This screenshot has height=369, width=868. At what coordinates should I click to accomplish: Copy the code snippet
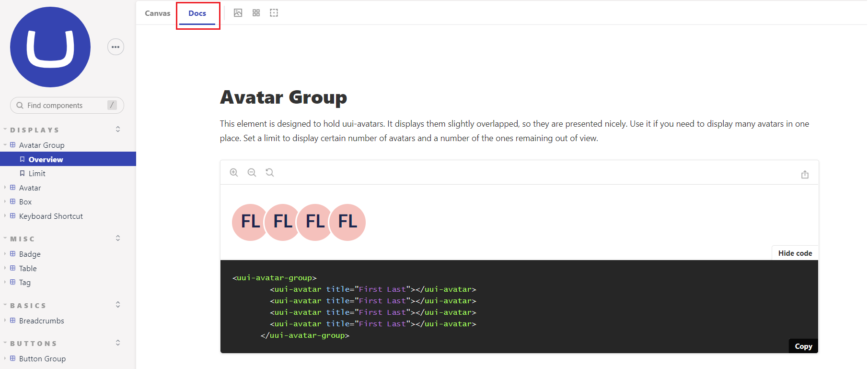(x=803, y=346)
